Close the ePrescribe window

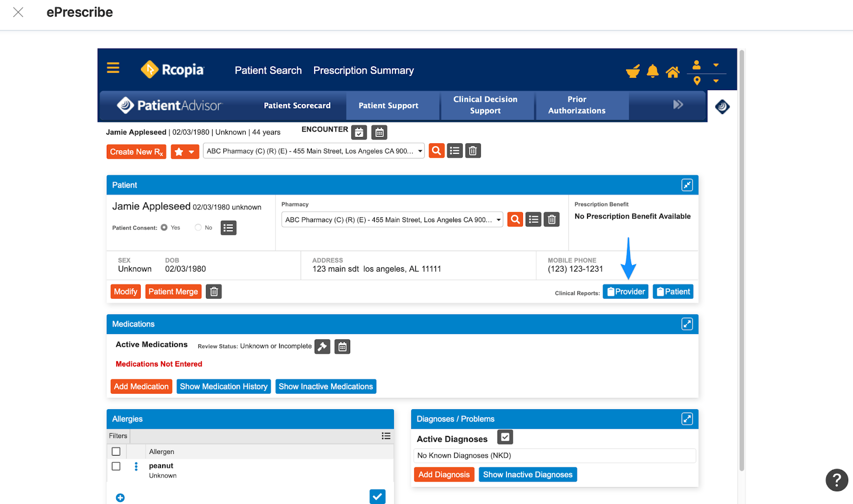tap(18, 12)
